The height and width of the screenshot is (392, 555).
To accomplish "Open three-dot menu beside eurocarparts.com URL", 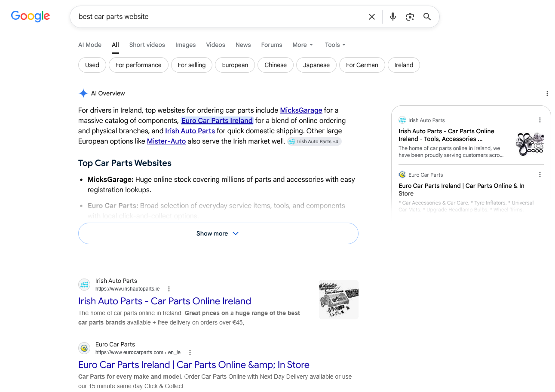I will [190, 352].
